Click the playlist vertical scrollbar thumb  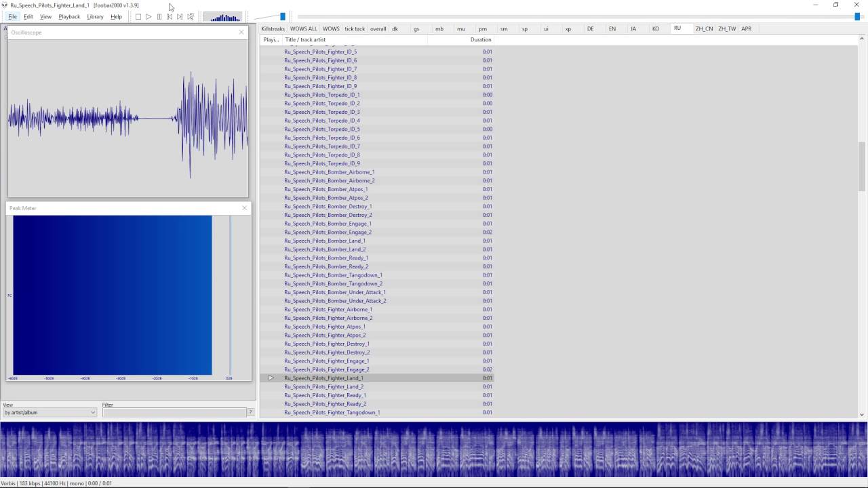coord(862,166)
